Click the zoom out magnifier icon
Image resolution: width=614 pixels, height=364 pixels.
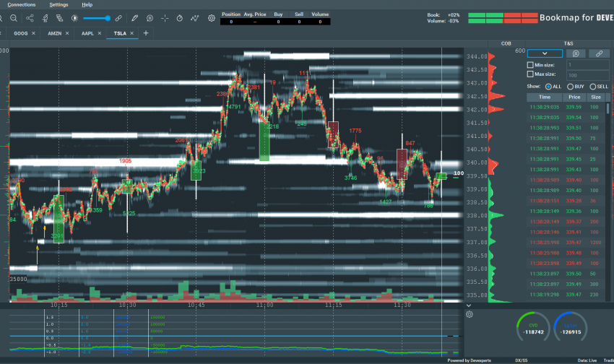coord(13,18)
